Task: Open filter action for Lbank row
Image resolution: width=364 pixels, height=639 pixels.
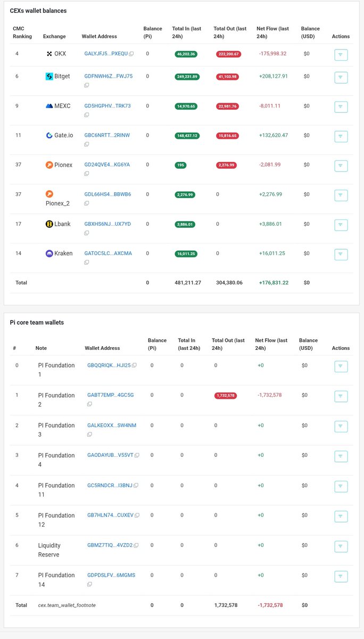Action: tap(341, 225)
